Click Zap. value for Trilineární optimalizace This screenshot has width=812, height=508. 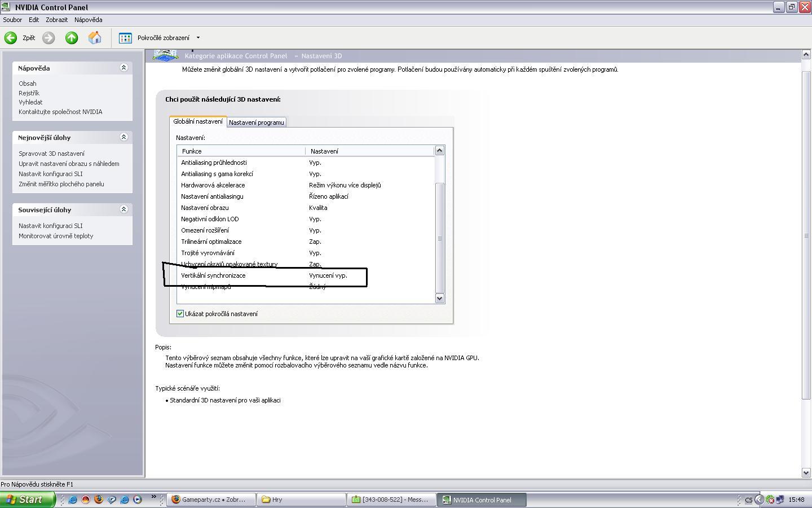point(315,242)
